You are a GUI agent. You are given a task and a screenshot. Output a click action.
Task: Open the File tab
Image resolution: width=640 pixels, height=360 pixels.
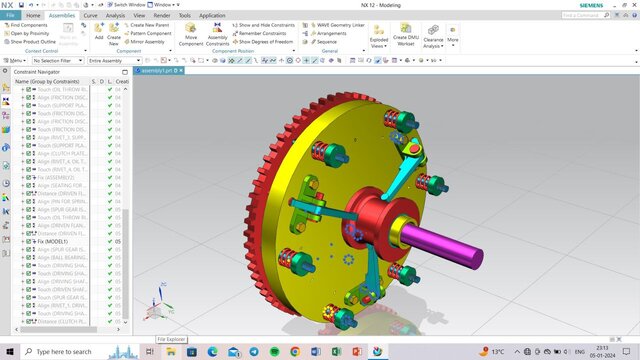tap(10, 16)
